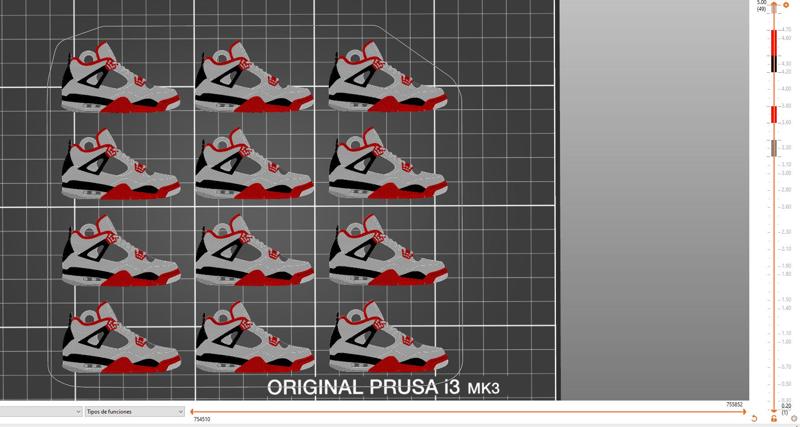Toggle the lock icon below the layer slider
The width and height of the screenshot is (800, 427).
774,418
